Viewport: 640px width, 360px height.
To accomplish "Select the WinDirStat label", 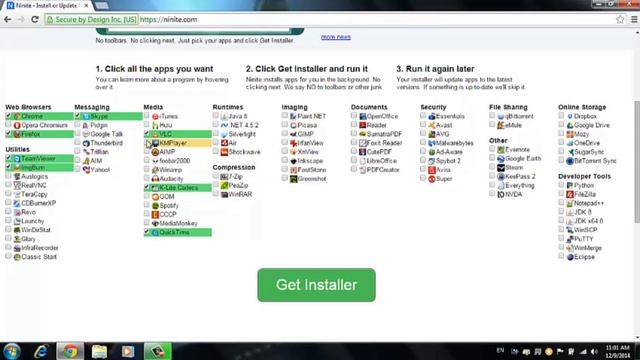I will click(36, 230).
